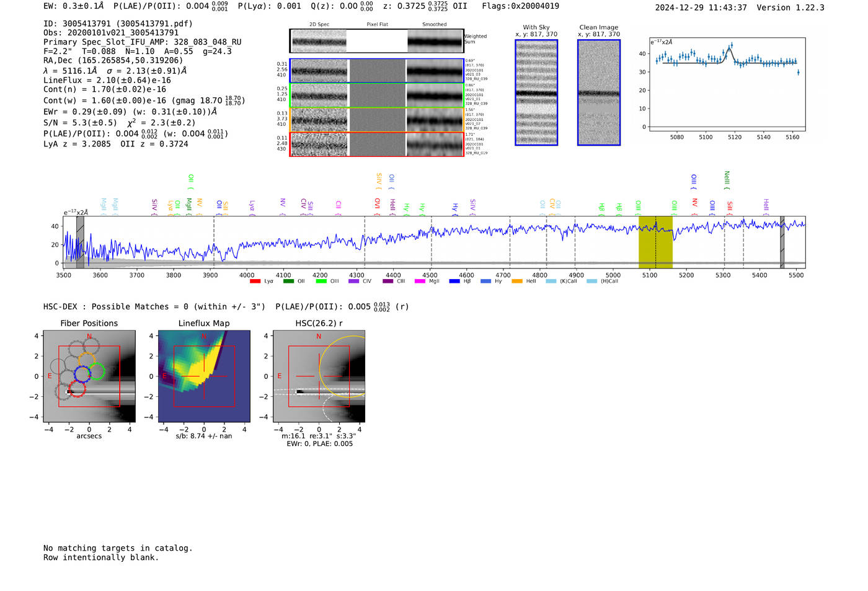Click the hatched gray region near 3550 Å
Image resolution: width=868 pixels, height=591 pixels.
click(x=80, y=242)
